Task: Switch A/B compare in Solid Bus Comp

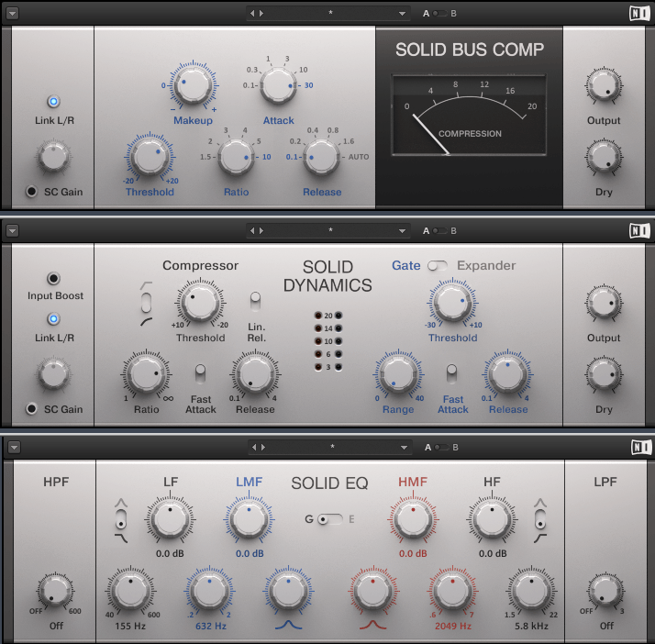Action: (x=439, y=14)
